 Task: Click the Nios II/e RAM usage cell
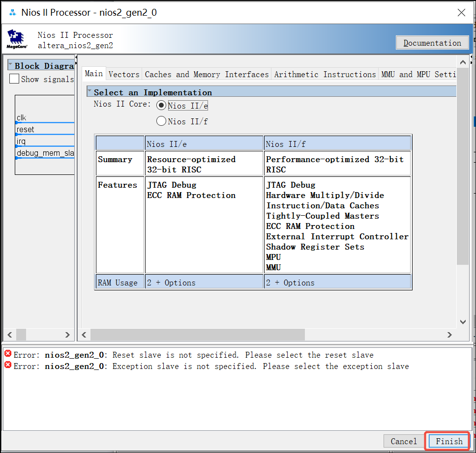click(x=204, y=281)
